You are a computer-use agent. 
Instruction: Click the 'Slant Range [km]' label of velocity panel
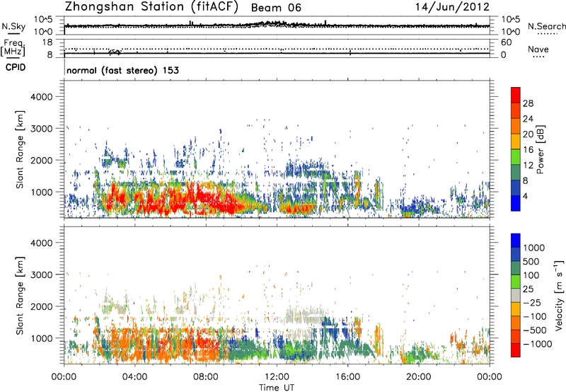coord(20,296)
